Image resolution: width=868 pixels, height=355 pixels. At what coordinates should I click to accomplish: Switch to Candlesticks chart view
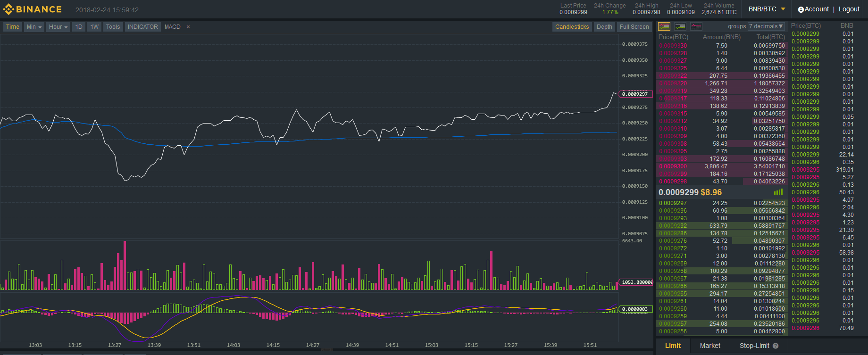tap(572, 27)
